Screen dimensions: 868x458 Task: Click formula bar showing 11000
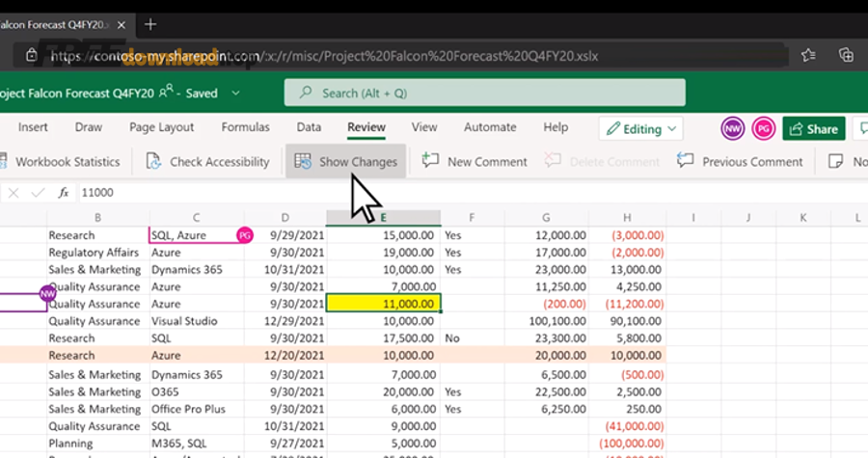point(474,193)
